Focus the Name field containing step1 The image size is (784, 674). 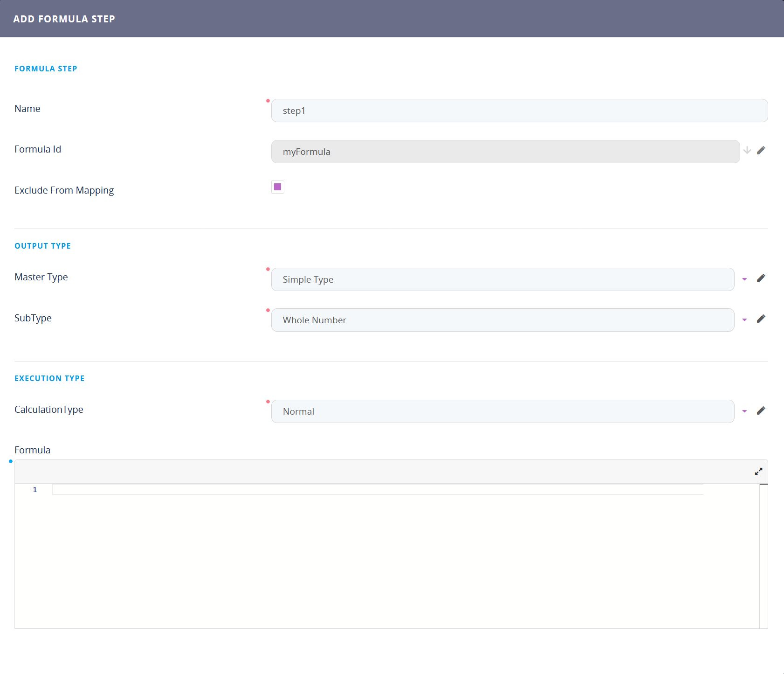click(x=519, y=111)
